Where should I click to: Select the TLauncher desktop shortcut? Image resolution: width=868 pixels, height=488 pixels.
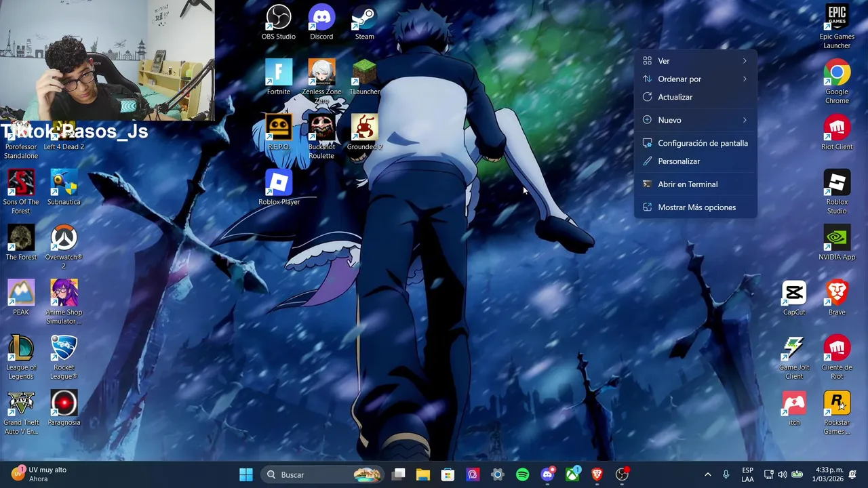pos(365,77)
